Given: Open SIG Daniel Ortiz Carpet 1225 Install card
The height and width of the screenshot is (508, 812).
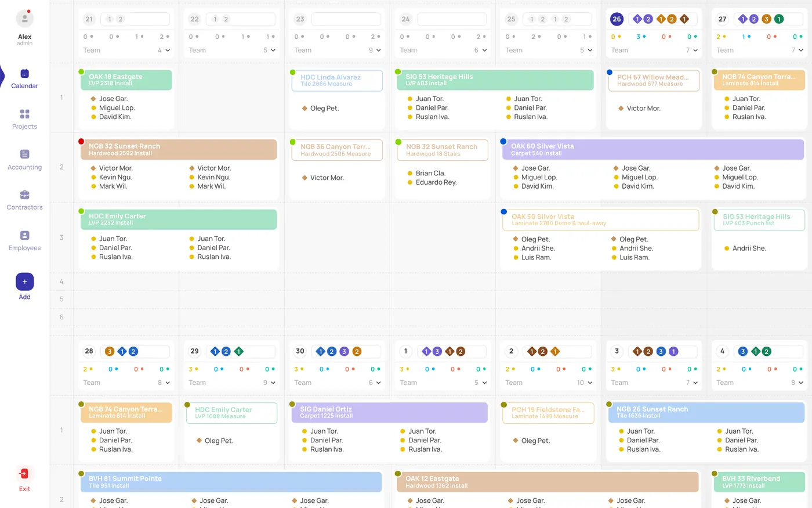Looking at the screenshot, I should [x=390, y=413].
